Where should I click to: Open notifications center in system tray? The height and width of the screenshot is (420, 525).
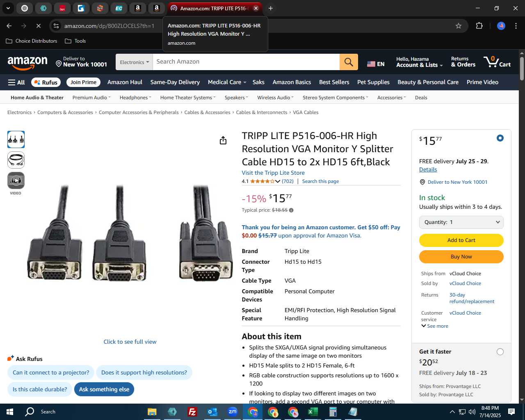[511, 412]
